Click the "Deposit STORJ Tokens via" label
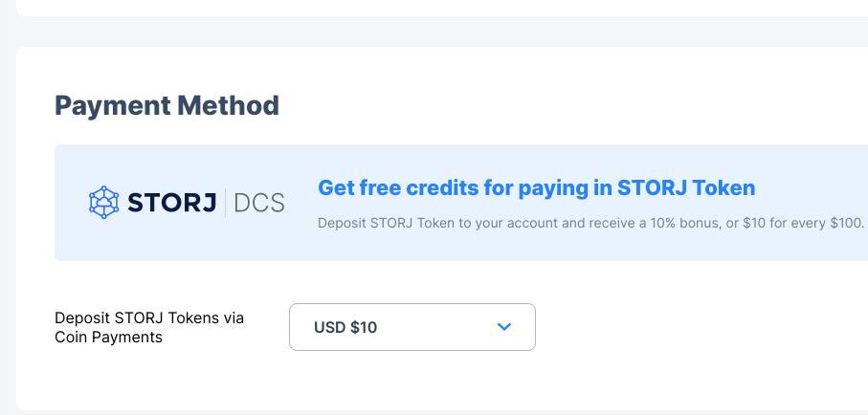Screen dimensions: 868x415 tap(149, 318)
